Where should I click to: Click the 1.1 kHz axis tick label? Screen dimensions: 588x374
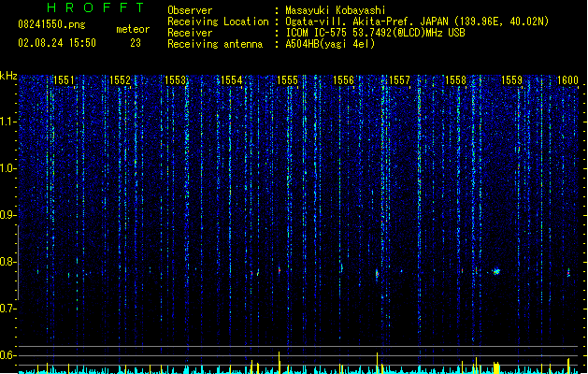(8, 122)
